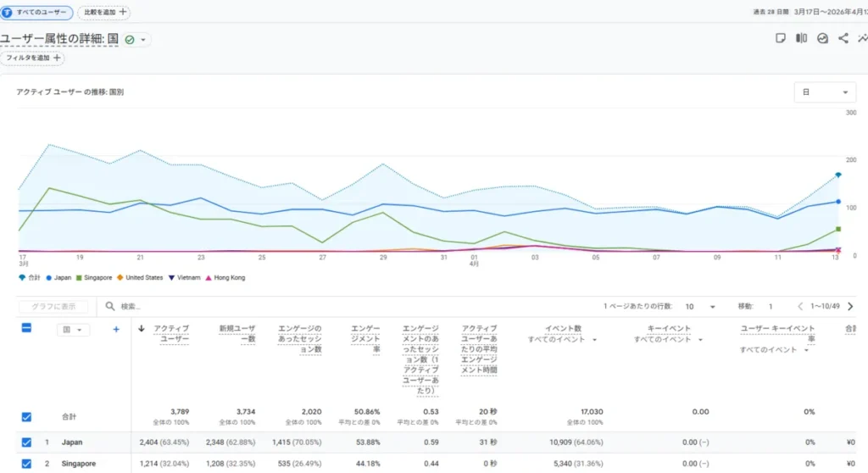Open the 日 granularity dropdown
The height and width of the screenshot is (473, 868).
click(824, 92)
